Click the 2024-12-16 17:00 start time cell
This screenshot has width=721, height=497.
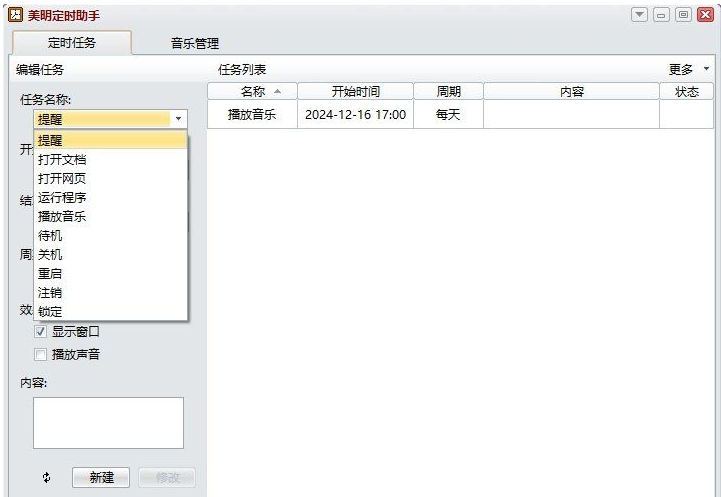click(x=355, y=114)
